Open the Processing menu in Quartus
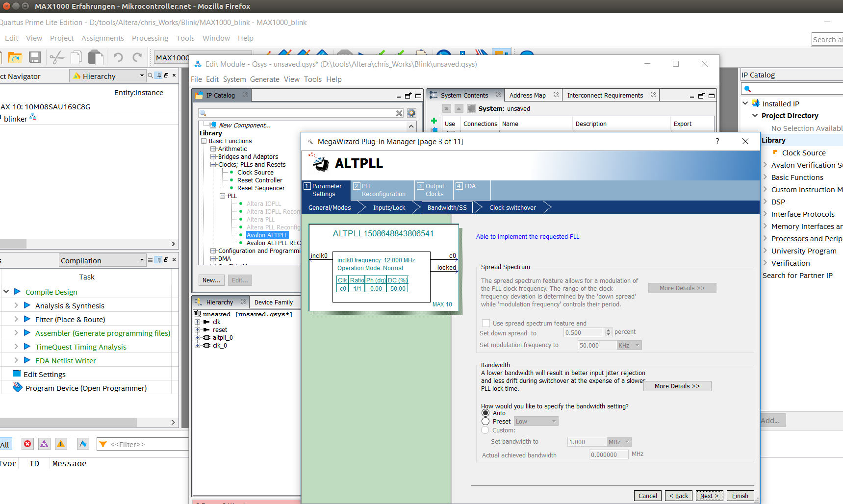Viewport: 843px width, 504px height. (x=150, y=38)
